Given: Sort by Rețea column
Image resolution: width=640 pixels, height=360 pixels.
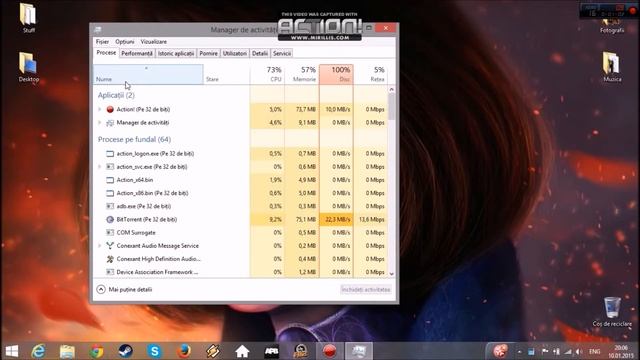Looking at the screenshot, I should [x=371, y=74].
